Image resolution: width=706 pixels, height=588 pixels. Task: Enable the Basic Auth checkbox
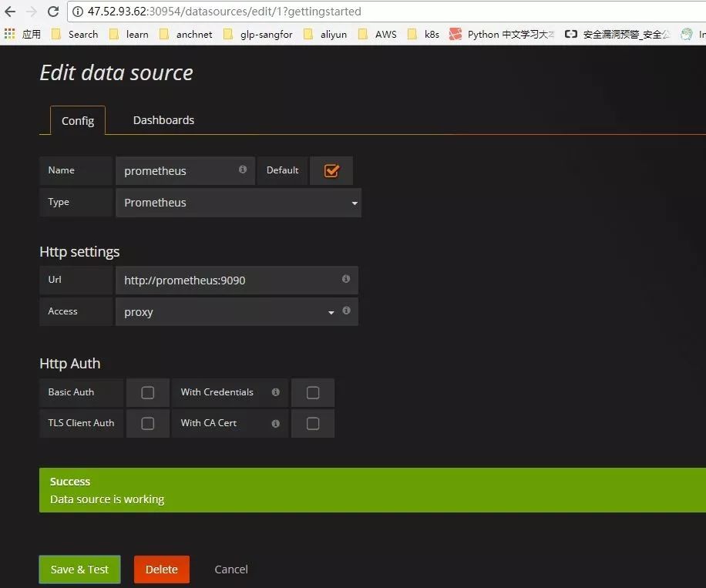click(148, 392)
